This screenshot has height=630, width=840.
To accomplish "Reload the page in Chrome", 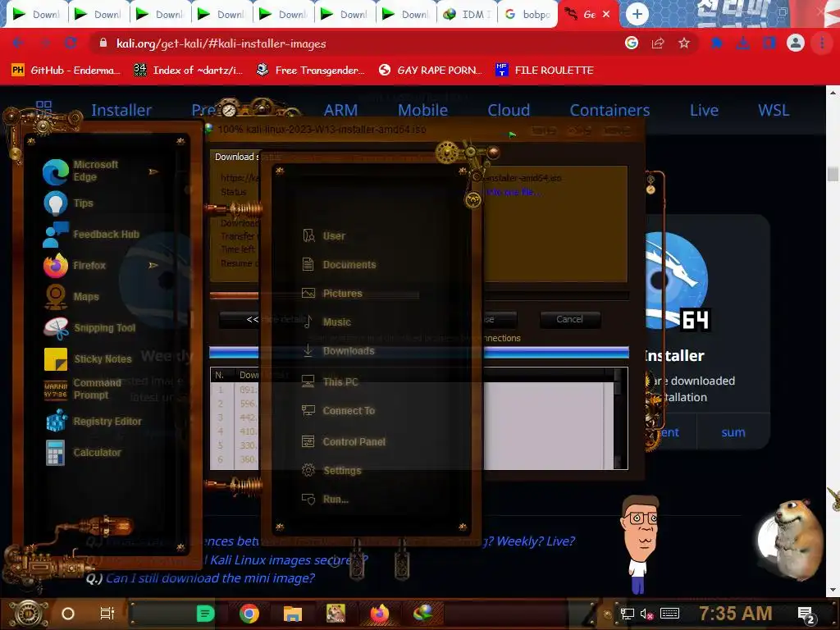I will pos(71,43).
